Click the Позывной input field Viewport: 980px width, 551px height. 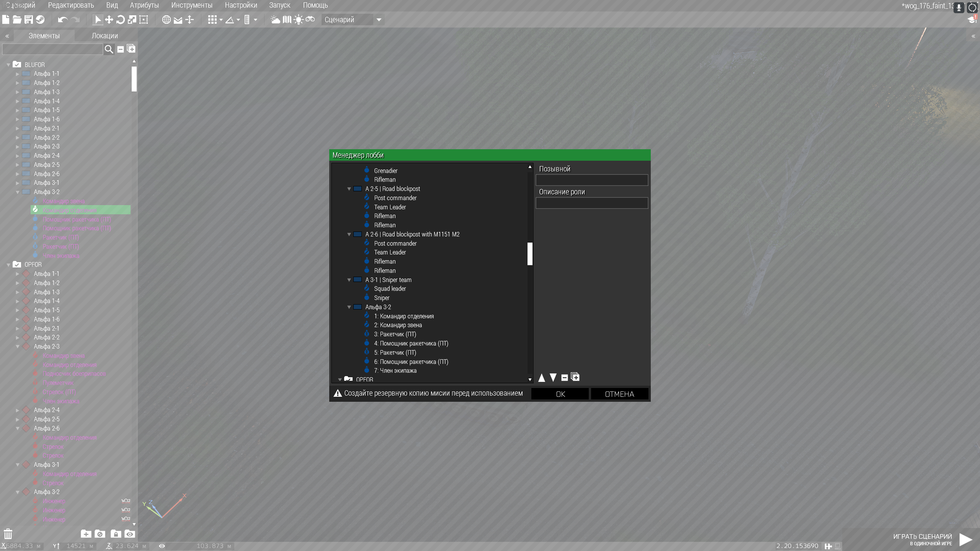591,180
